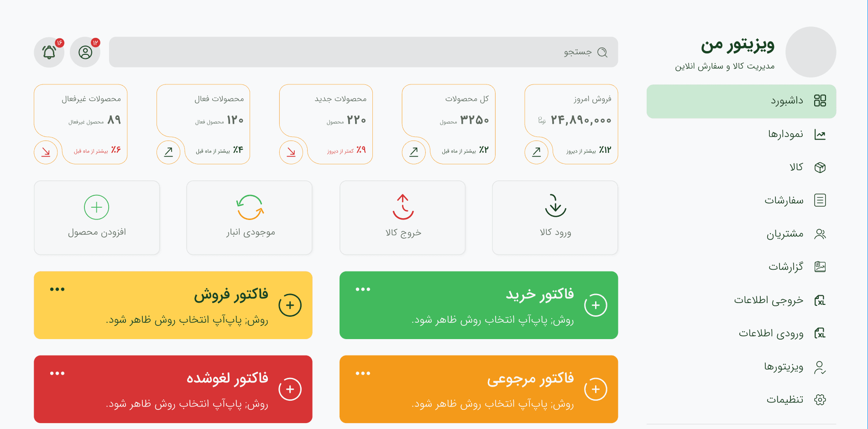The height and width of the screenshot is (429, 868).
Task: Click the round profile avatar placeholder
Action: point(811,52)
